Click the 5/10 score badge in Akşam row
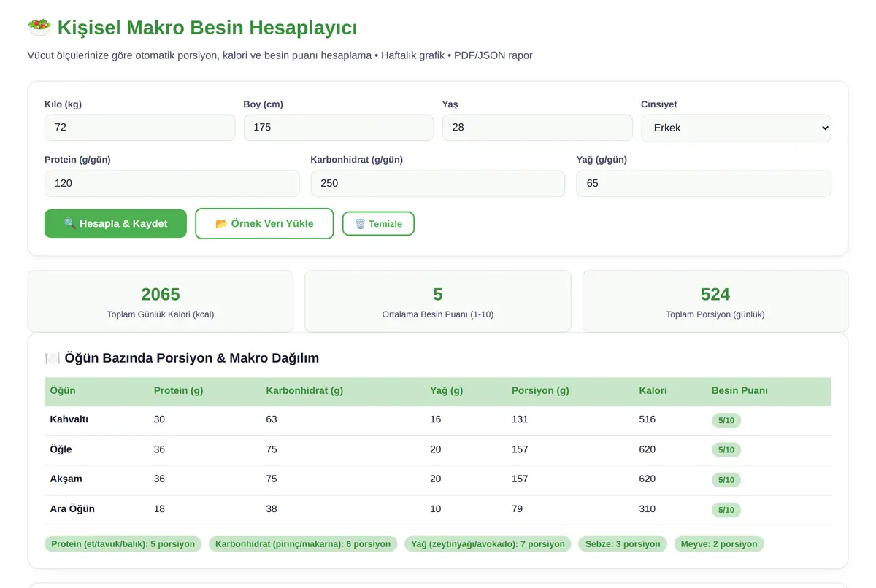Image resolution: width=876 pixels, height=588 pixels. click(726, 480)
